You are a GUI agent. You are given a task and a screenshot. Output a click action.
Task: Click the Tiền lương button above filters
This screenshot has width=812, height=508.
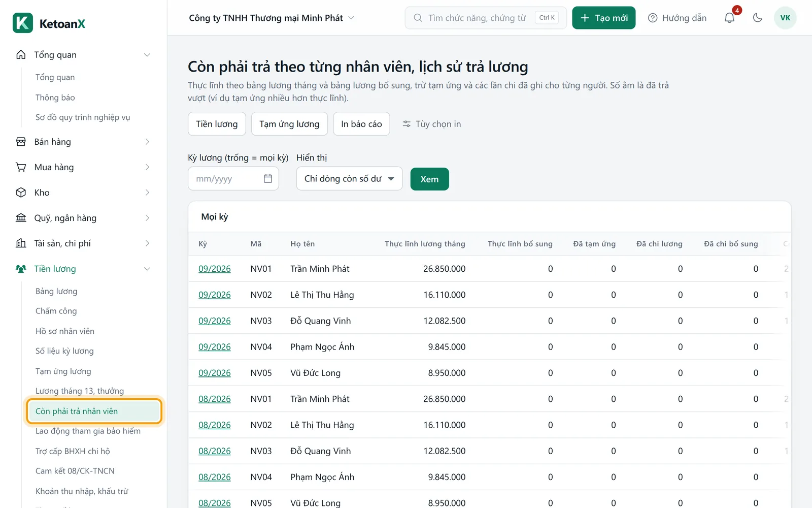[217, 124]
